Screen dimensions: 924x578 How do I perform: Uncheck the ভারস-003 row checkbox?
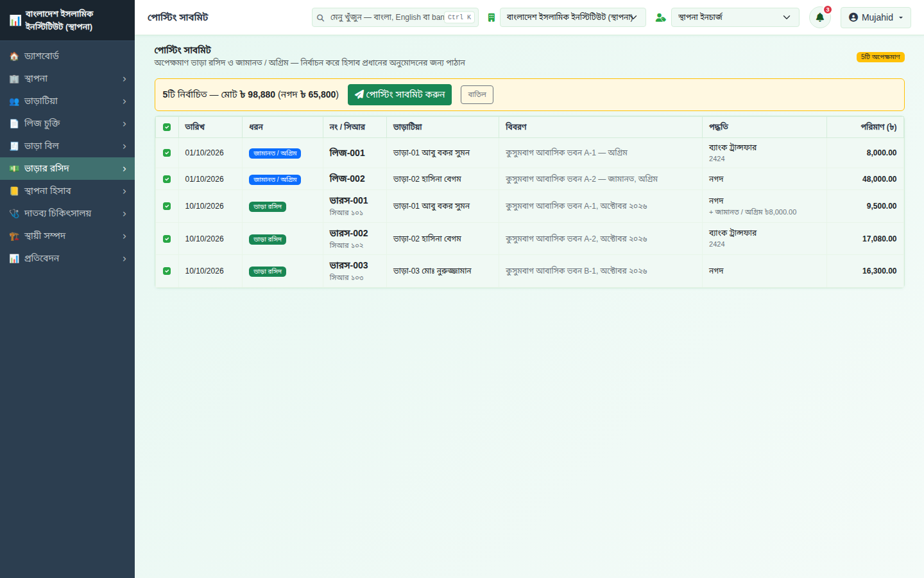click(167, 271)
